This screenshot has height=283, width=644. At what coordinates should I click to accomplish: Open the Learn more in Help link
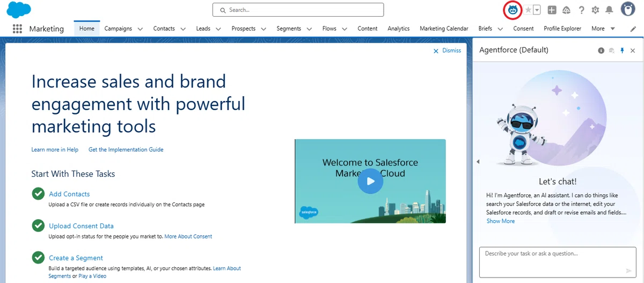[55, 149]
